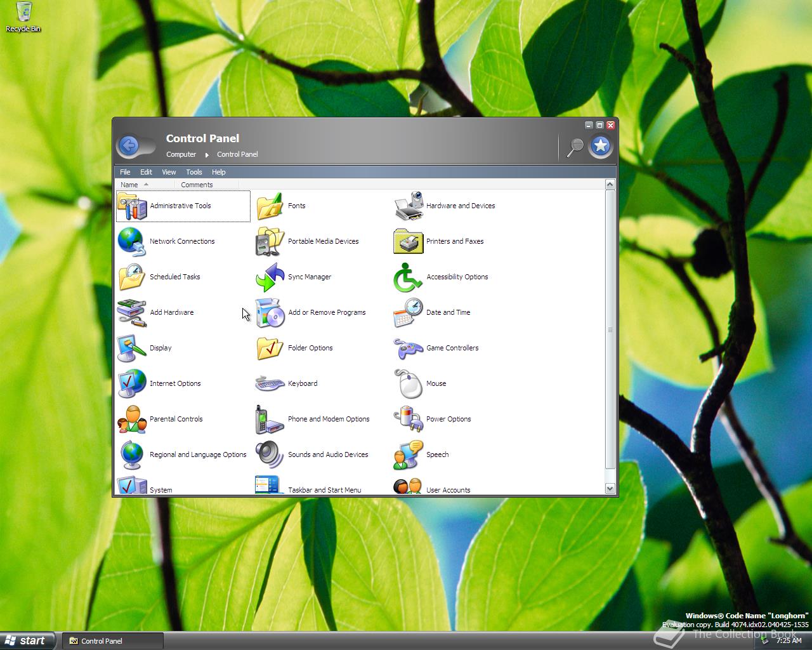Open the Internet Options icon
Viewport: 812px width, 650px height.
click(132, 384)
